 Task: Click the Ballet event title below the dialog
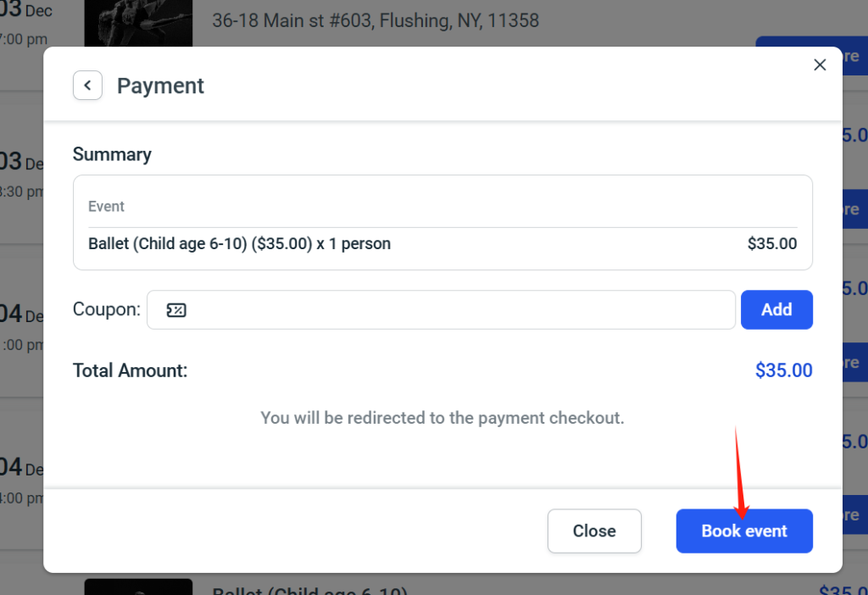coord(309,590)
